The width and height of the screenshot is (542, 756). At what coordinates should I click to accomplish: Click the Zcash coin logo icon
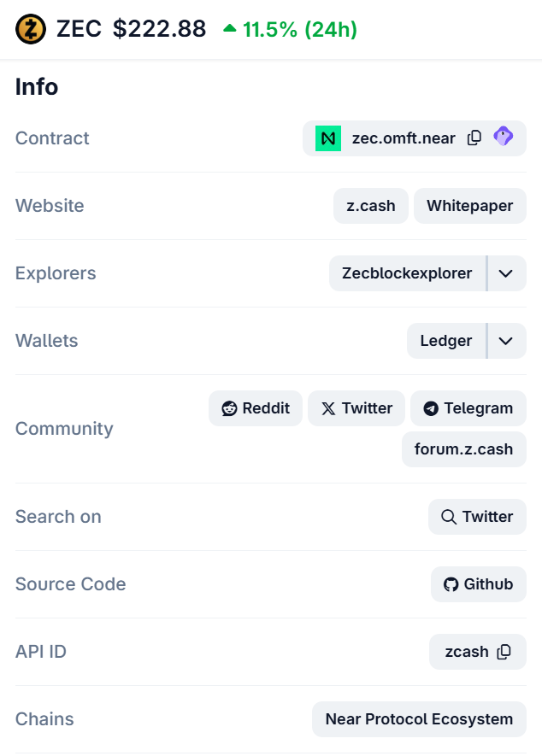click(32, 30)
